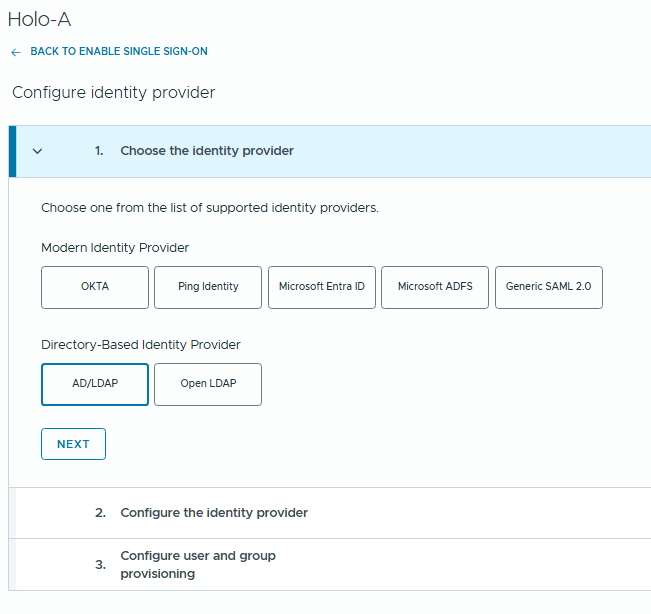
Task: Choose the Open LDAP directory option
Action: coord(208,384)
